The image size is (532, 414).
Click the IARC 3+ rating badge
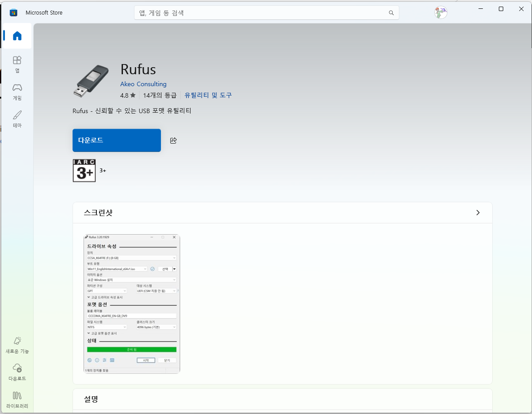coord(84,171)
